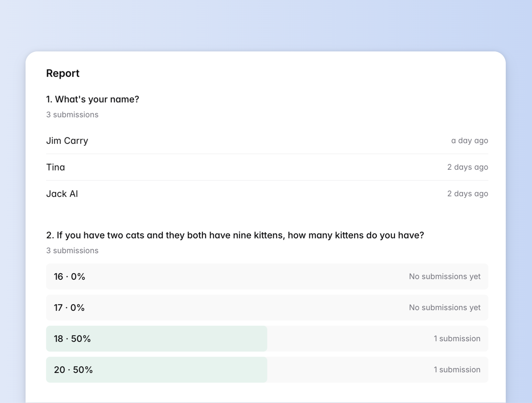Click "1 submission" label for answer 18
Screen dimensions: 532x403
click(x=457, y=339)
